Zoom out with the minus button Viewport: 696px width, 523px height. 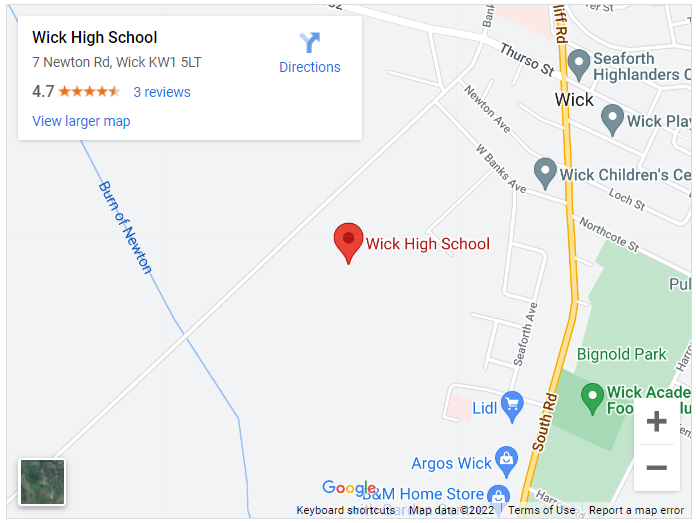coord(656,468)
